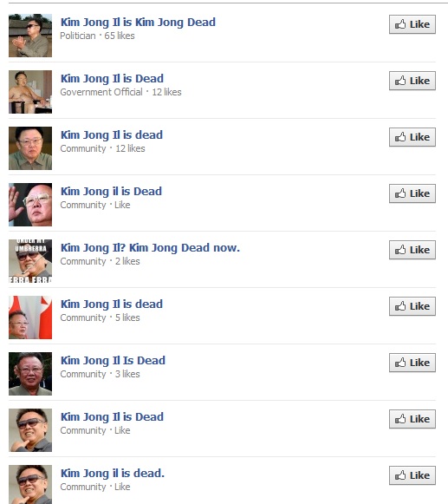The height and width of the screenshot is (504, 448).
Task: Open 'Kim Jong Il? Kim Jong Dead now.' link
Action: click(150, 248)
